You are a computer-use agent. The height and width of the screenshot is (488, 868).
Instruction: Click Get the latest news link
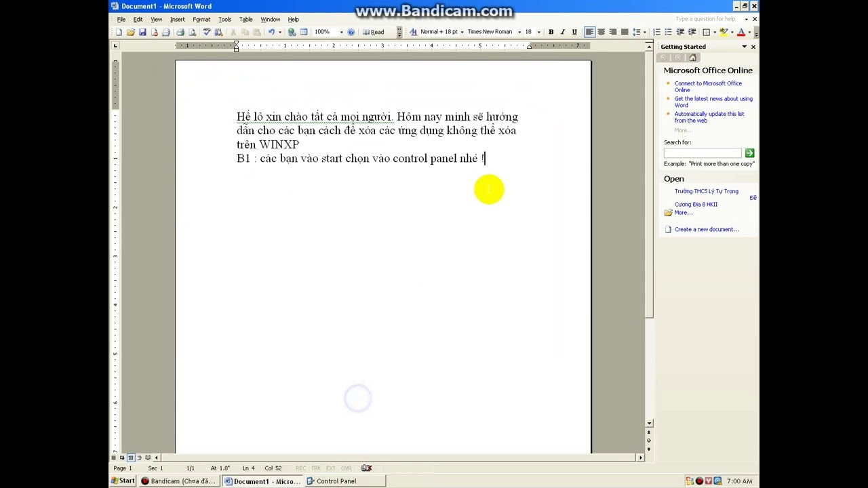pos(713,102)
